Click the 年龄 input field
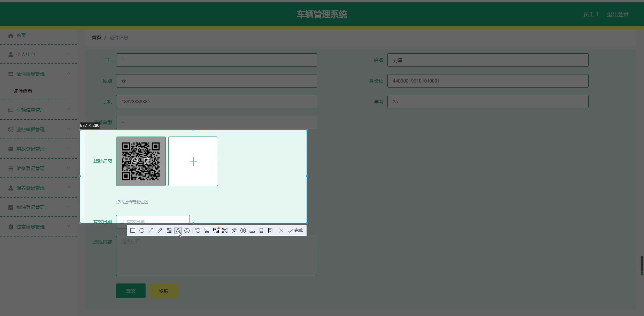Image resolution: width=644 pixels, height=316 pixels. coord(488,102)
